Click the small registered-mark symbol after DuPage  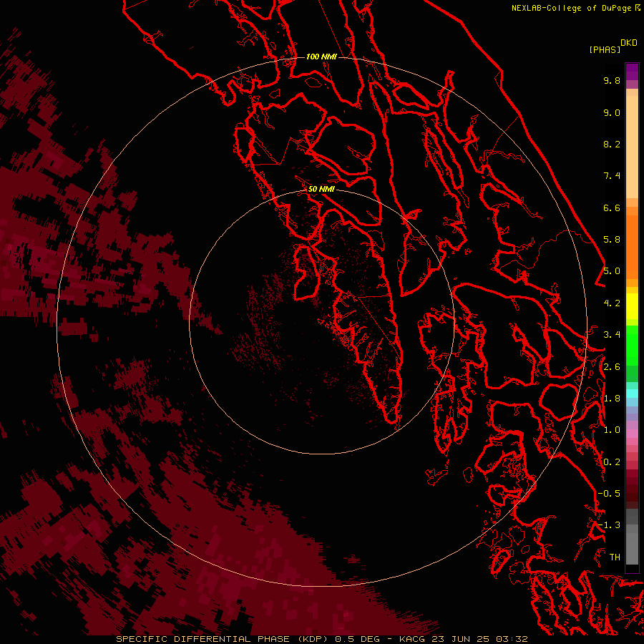click(x=638, y=7)
